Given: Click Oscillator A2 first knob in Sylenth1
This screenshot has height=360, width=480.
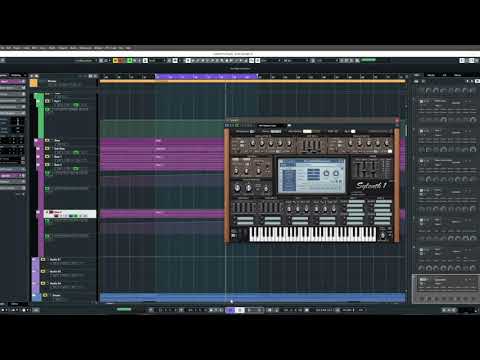Looking at the screenshot, I should coord(350,143).
